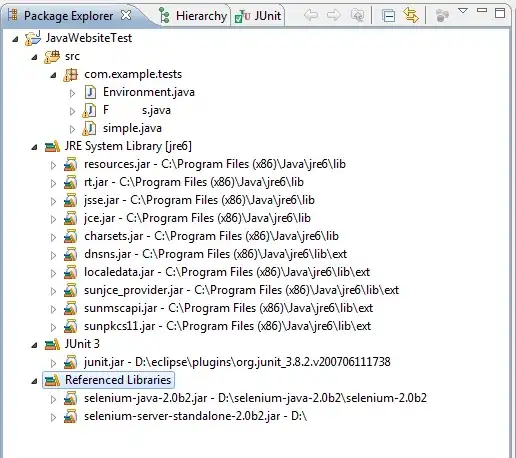Select Environment.java file name
The height and width of the screenshot is (458, 516).
(149, 92)
